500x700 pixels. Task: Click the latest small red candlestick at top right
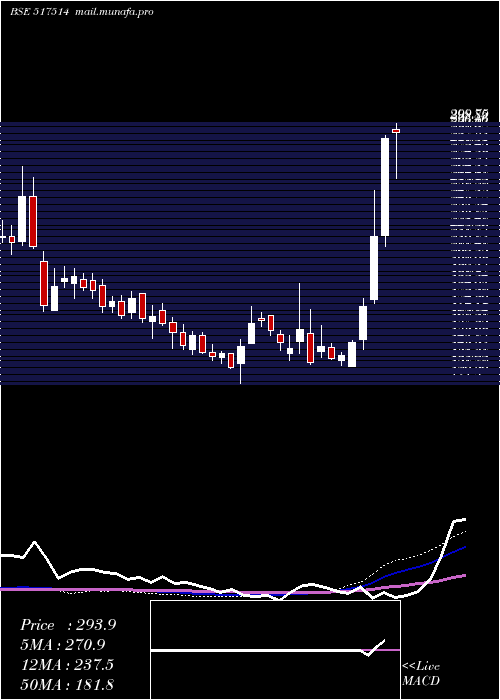pyautogui.click(x=396, y=131)
